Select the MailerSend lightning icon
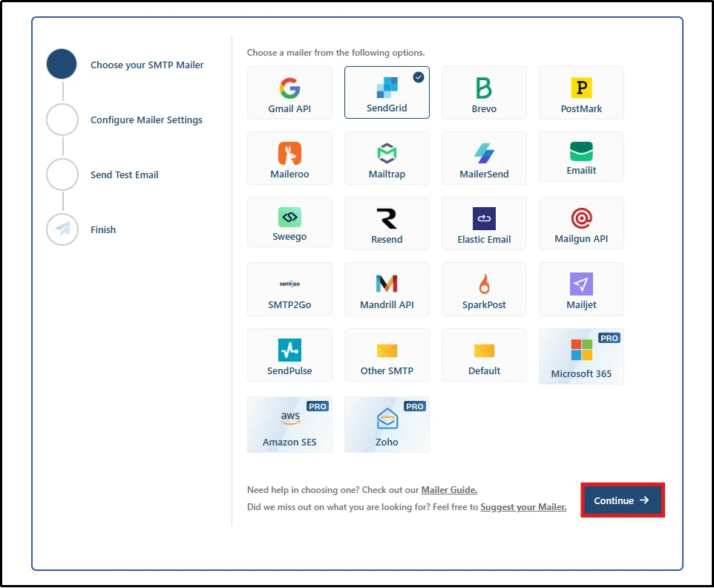Viewport: 714px width, 588px height. pos(484,153)
